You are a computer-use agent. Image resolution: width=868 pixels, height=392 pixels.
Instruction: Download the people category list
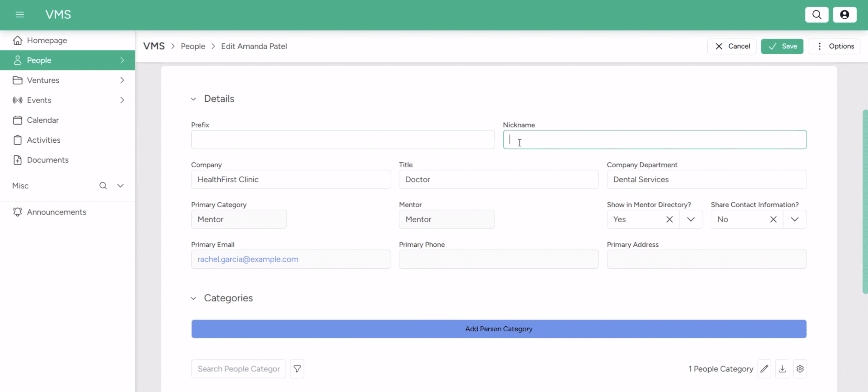(782, 369)
